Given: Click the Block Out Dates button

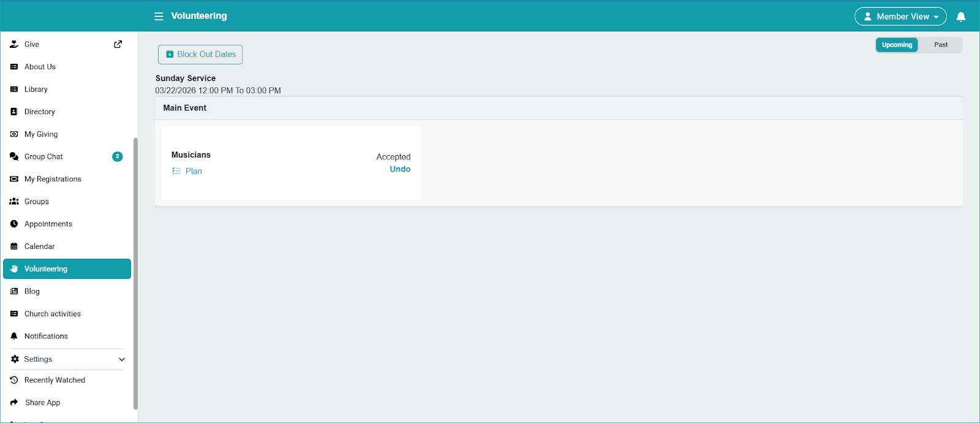Looking at the screenshot, I should 200,55.
